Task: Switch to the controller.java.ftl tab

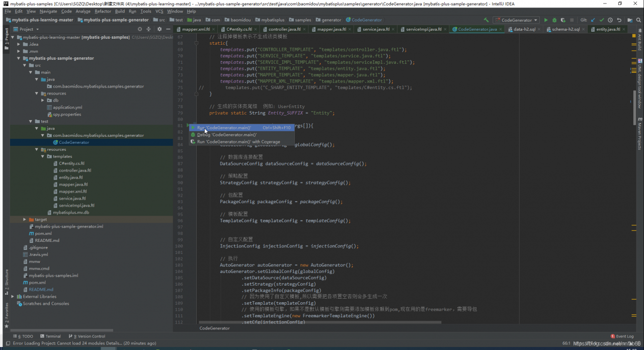Action: point(285,29)
